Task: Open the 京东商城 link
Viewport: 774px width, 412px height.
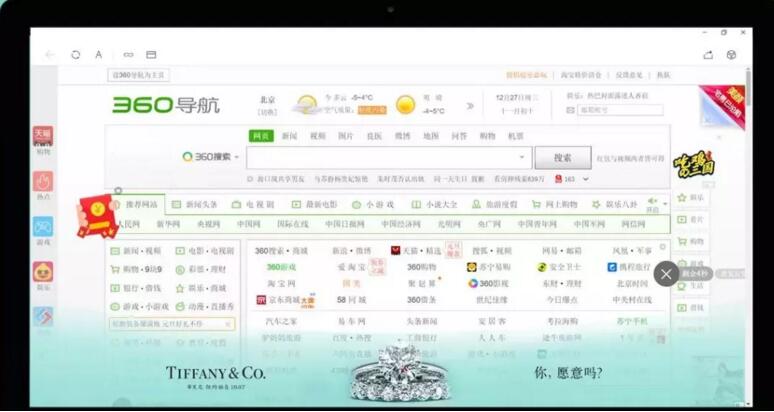Action: pyautogui.click(x=276, y=299)
